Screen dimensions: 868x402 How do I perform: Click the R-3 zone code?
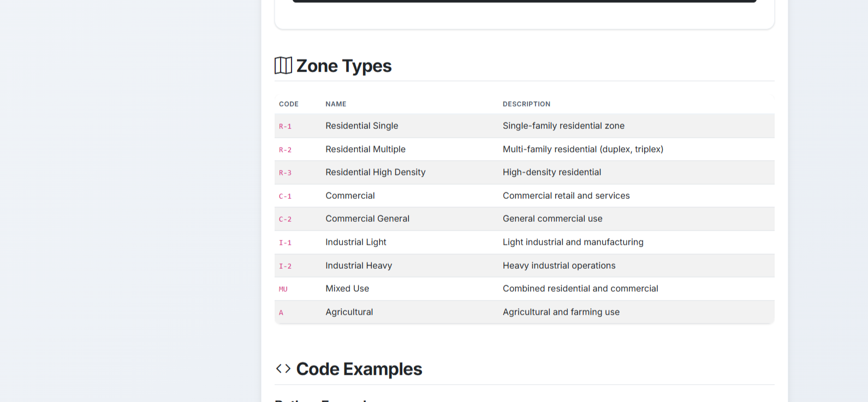pos(285,173)
